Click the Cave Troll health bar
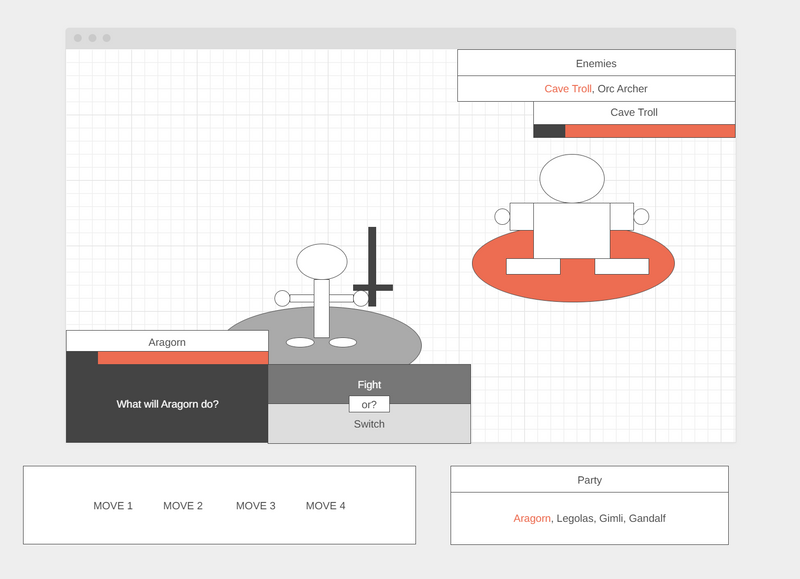The image size is (800, 579). pos(634,131)
